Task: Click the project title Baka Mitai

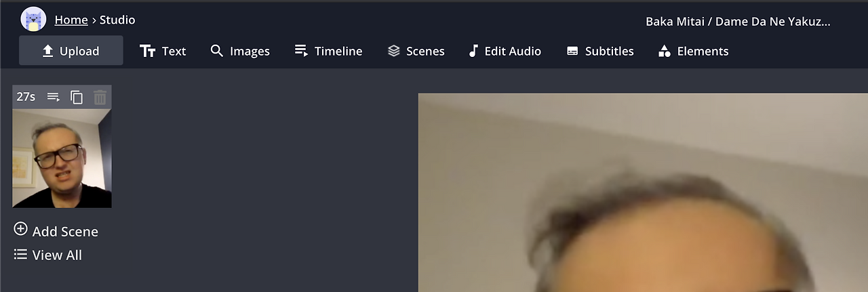Action: click(x=738, y=22)
